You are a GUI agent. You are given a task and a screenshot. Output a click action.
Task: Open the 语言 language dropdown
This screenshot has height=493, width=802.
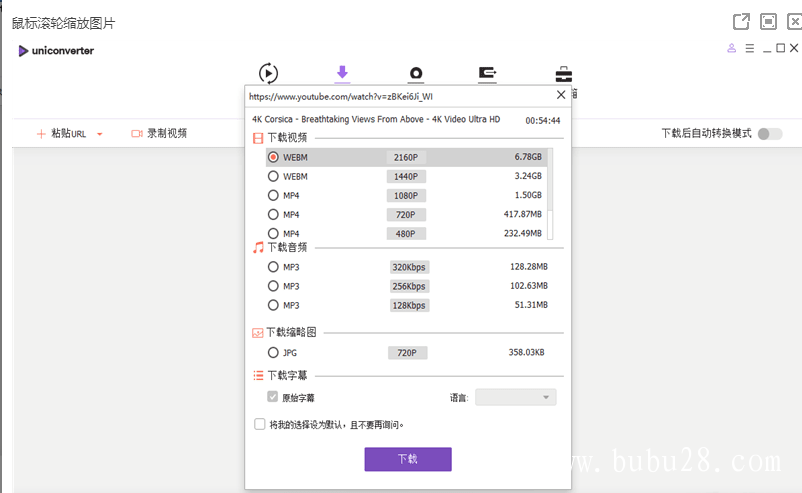[x=516, y=397]
